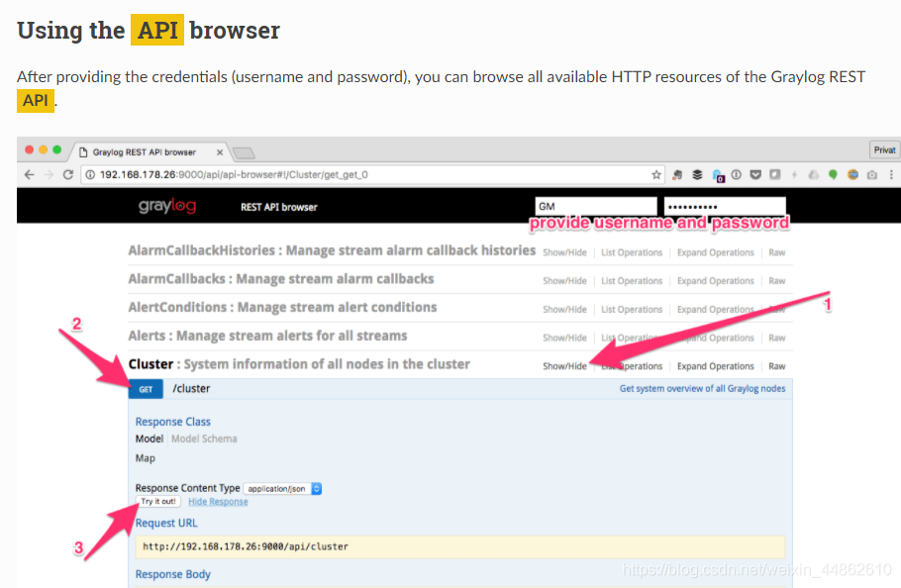The width and height of the screenshot is (901, 588).
Task: Click the REST API browser header text
Action: [278, 207]
